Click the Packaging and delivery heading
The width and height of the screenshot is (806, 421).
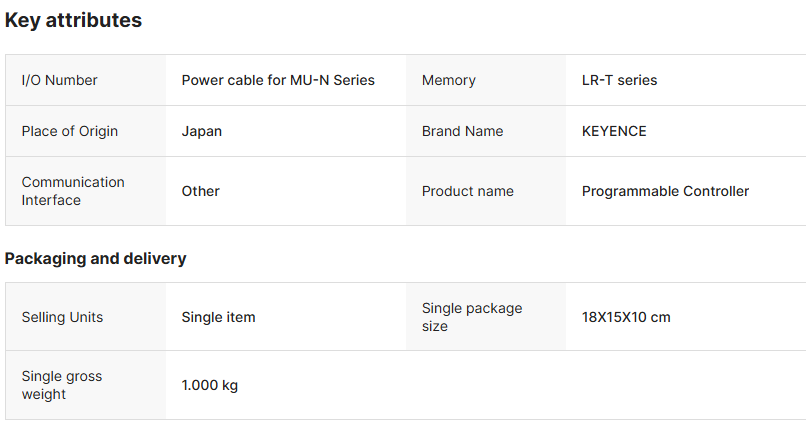(95, 258)
